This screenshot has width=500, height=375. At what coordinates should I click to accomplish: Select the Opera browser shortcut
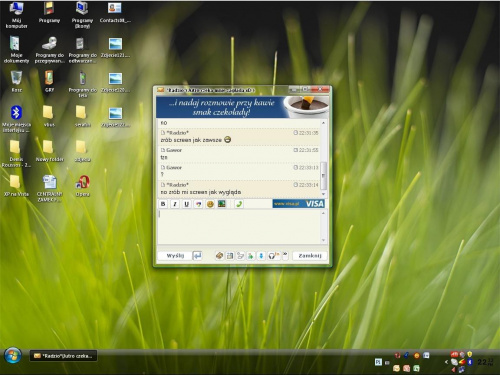(x=82, y=186)
